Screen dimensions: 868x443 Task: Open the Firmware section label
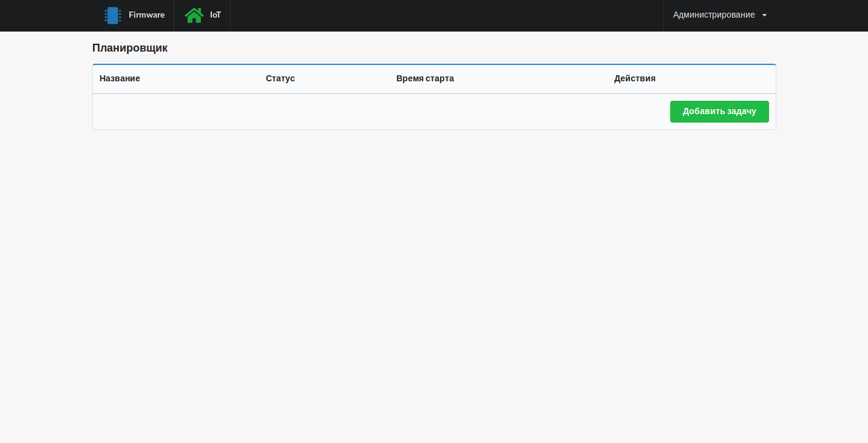coord(146,15)
